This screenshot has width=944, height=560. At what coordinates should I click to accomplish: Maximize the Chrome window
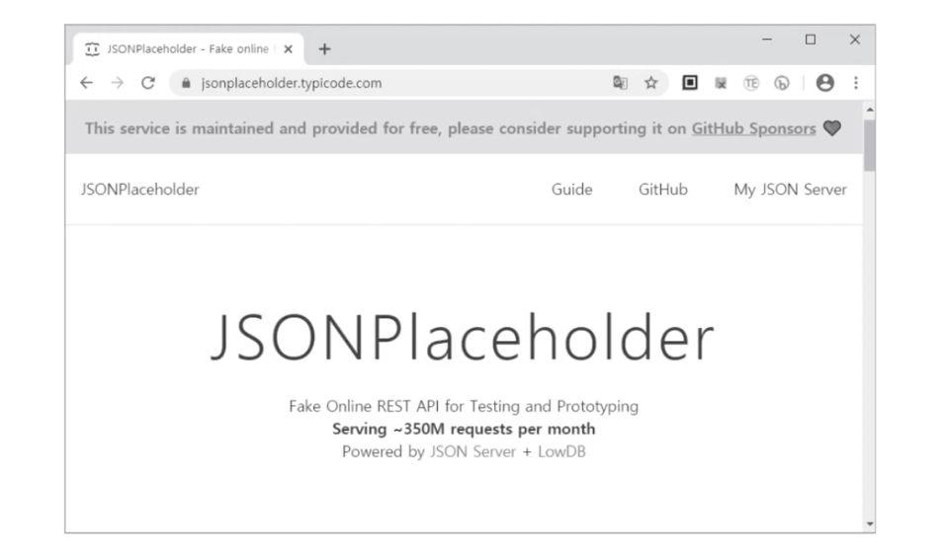click(x=811, y=40)
